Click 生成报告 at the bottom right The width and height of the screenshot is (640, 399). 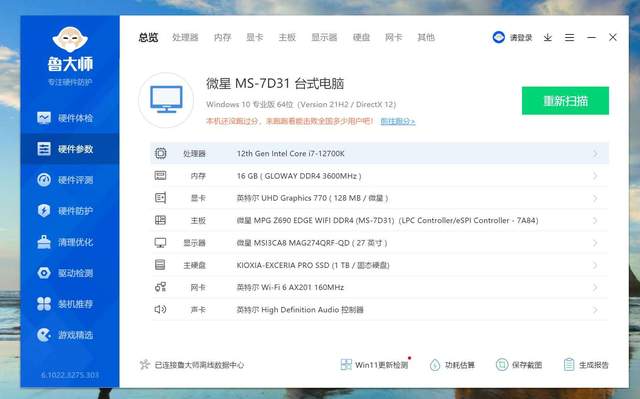coord(586,365)
